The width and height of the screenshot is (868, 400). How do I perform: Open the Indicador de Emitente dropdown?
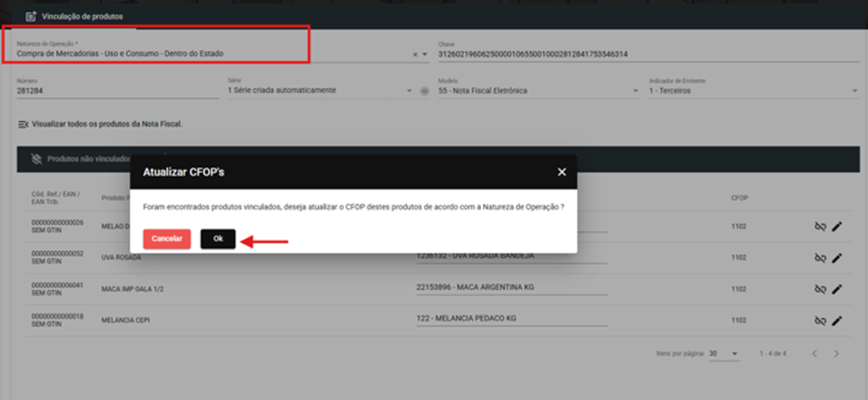pos(855,91)
